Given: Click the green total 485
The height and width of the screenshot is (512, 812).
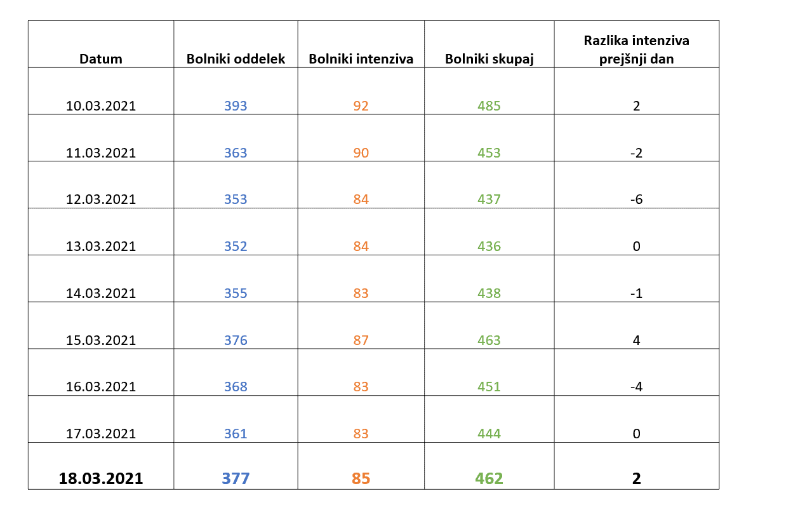Looking at the screenshot, I should [x=489, y=106].
